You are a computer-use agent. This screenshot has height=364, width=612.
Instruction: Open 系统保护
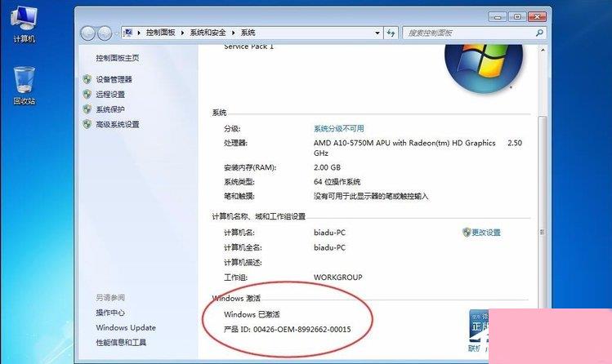tap(110, 109)
